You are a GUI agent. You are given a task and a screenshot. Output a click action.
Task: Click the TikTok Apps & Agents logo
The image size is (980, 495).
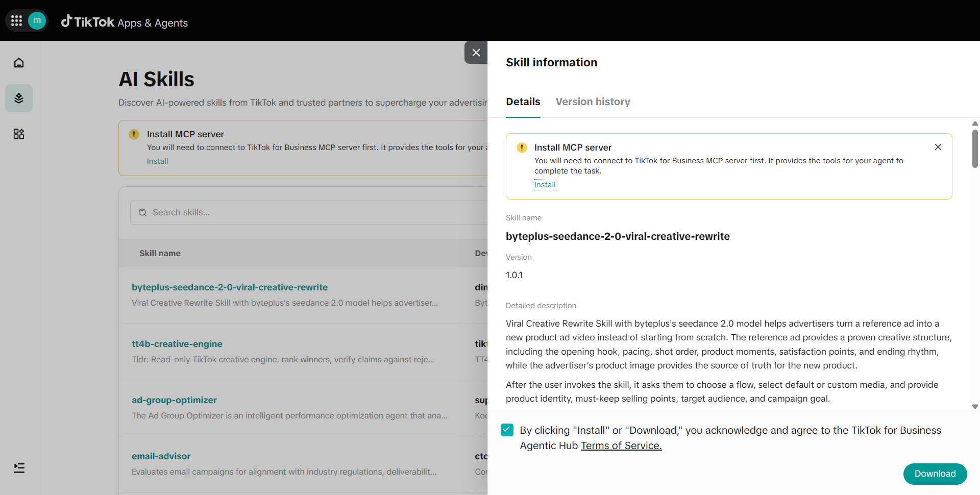125,22
